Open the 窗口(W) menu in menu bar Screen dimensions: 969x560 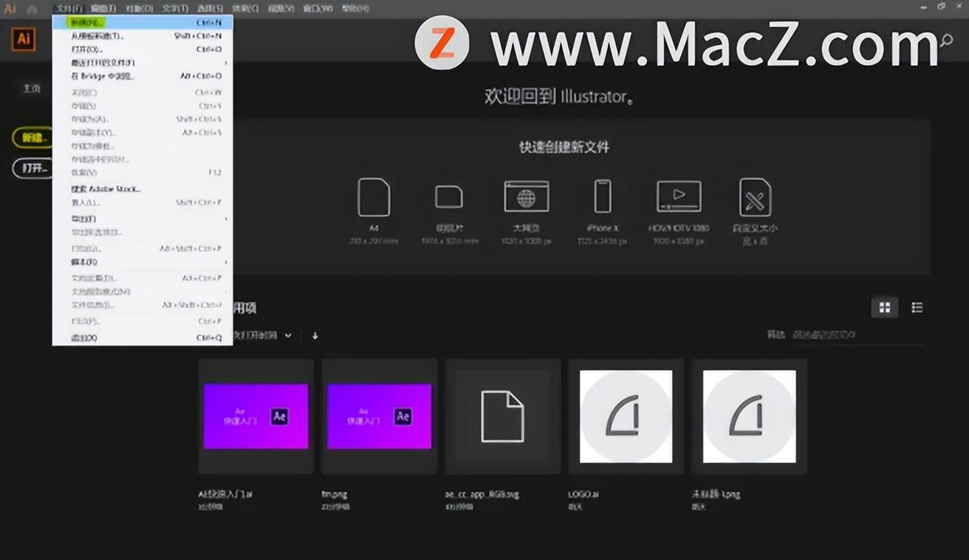(318, 9)
